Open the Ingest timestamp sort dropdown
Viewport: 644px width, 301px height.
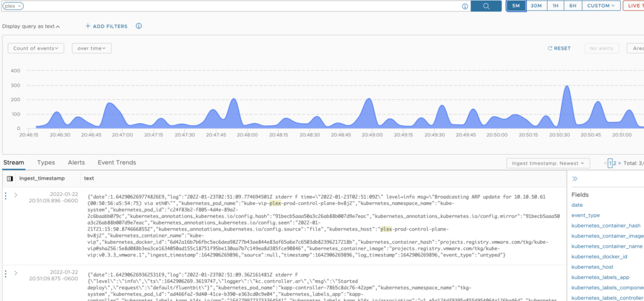548,163
